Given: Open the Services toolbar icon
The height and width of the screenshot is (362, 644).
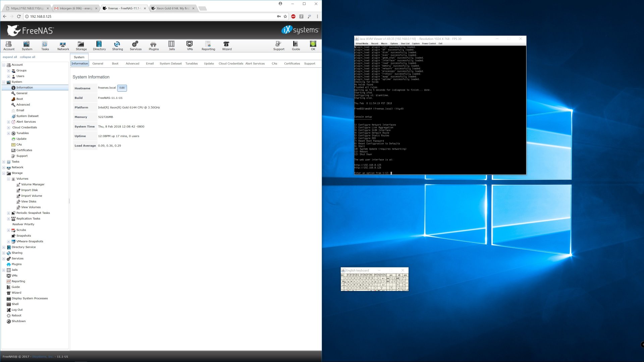Looking at the screenshot, I should [x=136, y=46].
